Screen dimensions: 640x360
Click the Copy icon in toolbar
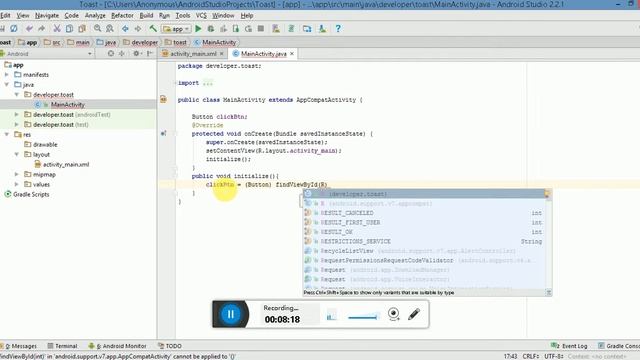click(69, 29)
